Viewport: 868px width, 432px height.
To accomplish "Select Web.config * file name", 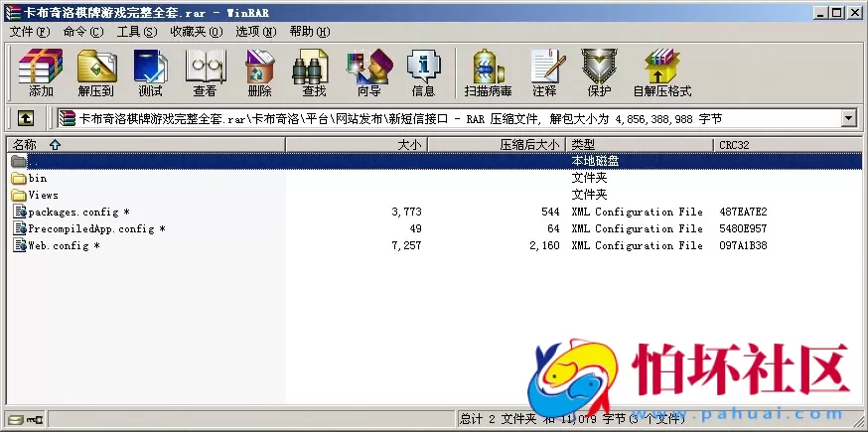I will (x=65, y=245).
